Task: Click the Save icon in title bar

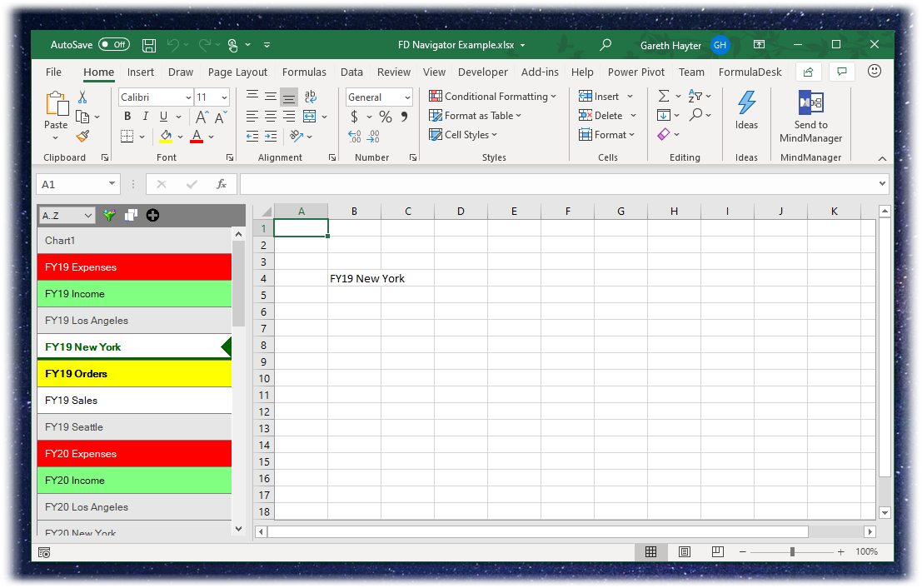Action: (149, 45)
